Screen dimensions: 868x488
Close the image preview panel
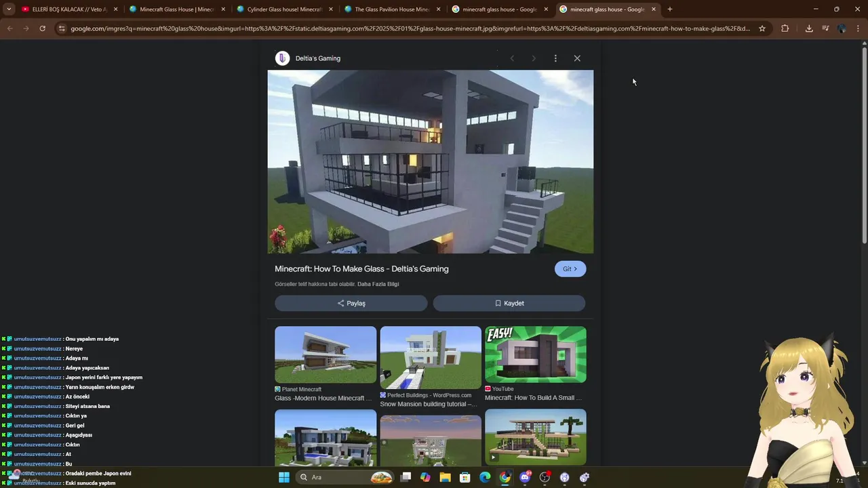[577, 58]
